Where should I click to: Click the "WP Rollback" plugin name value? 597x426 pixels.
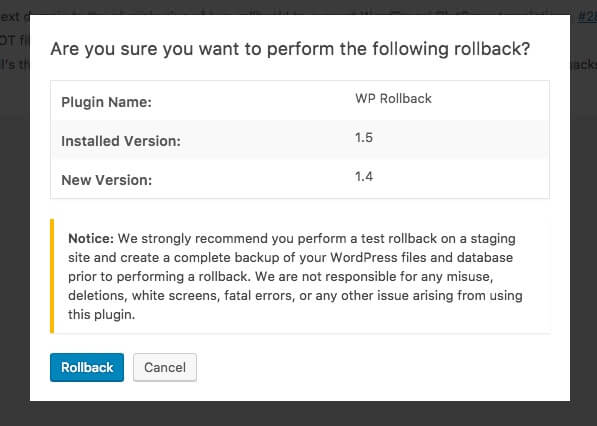(x=393, y=99)
